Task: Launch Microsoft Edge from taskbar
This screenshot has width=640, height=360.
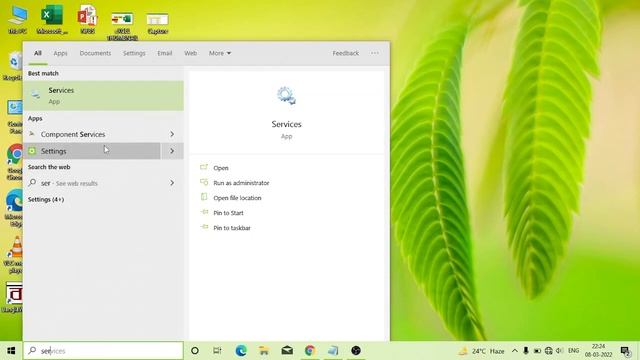Action: (241, 351)
